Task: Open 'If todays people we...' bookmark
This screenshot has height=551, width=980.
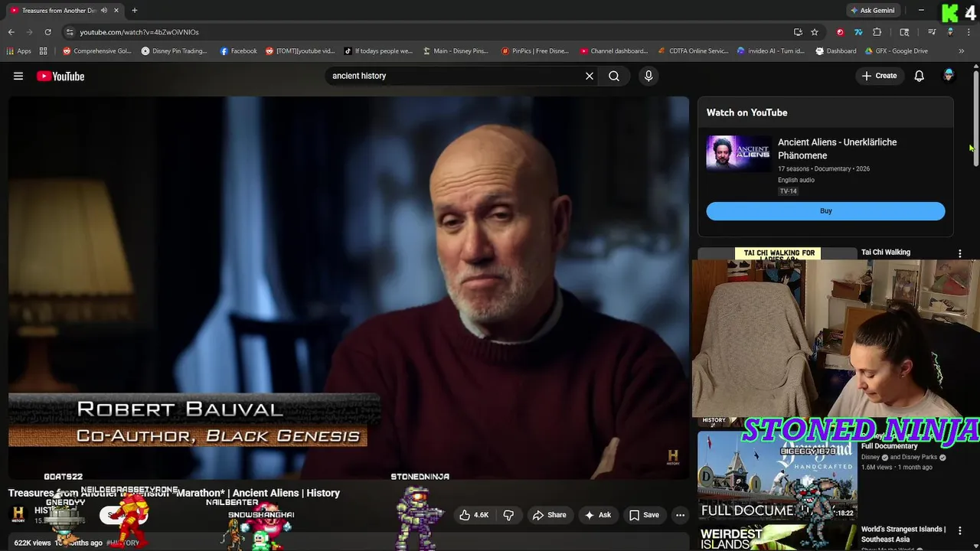Action: 378,51
